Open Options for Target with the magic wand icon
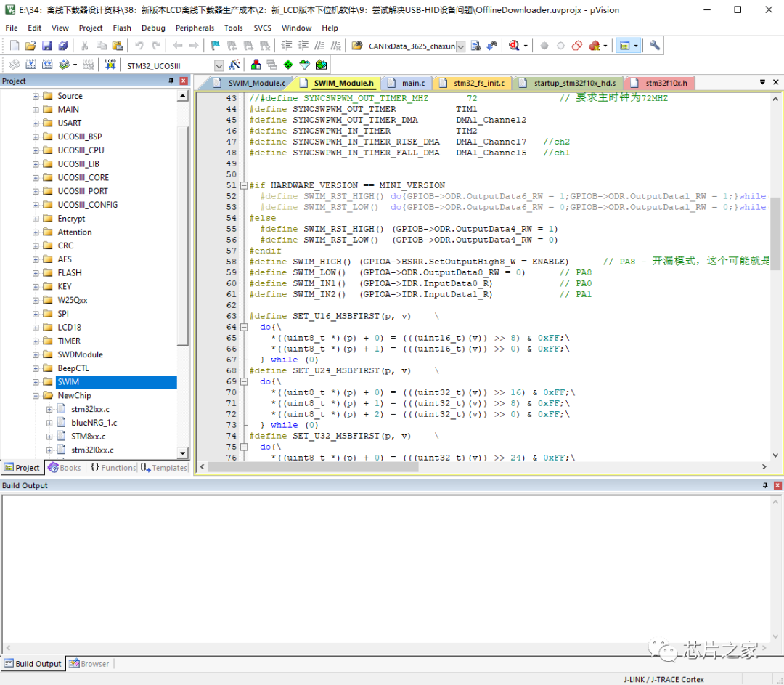Image resolution: width=784 pixels, height=685 pixels. pos(234,65)
